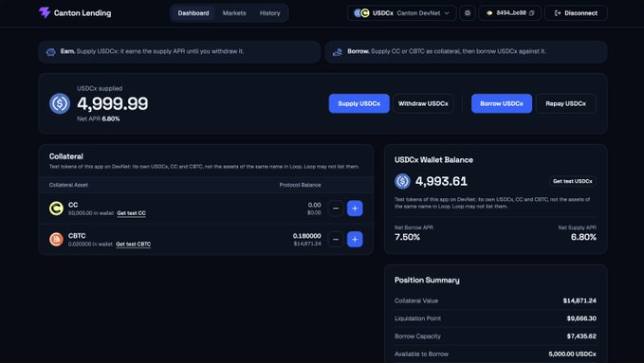Click the Withdraw USDCx button
The image size is (644, 363).
(x=423, y=103)
